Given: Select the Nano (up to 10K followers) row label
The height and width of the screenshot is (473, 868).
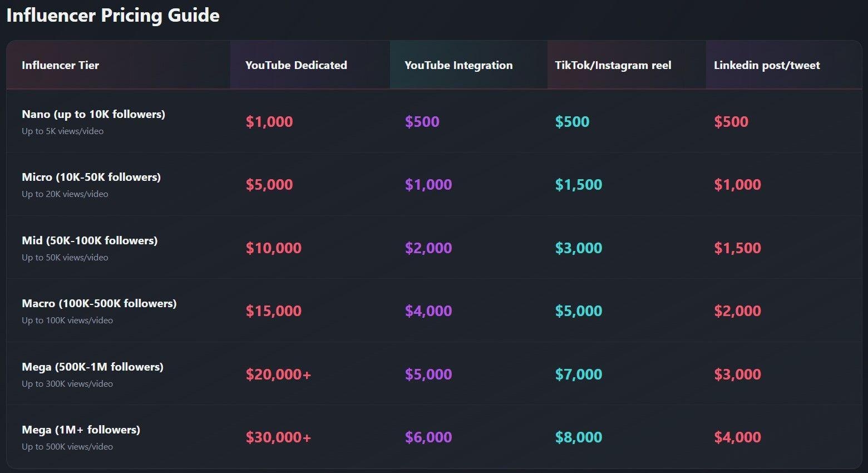Looking at the screenshot, I should click(x=93, y=114).
